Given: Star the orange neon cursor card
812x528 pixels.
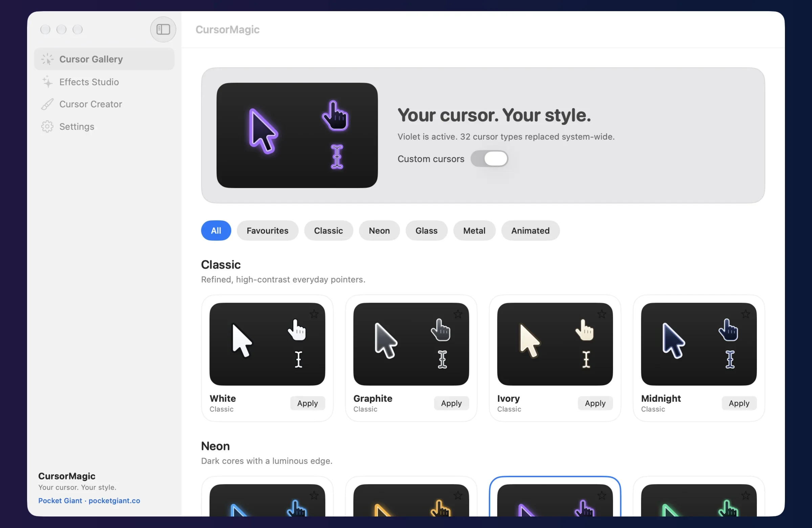Looking at the screenshot, I should pos(458,495).
